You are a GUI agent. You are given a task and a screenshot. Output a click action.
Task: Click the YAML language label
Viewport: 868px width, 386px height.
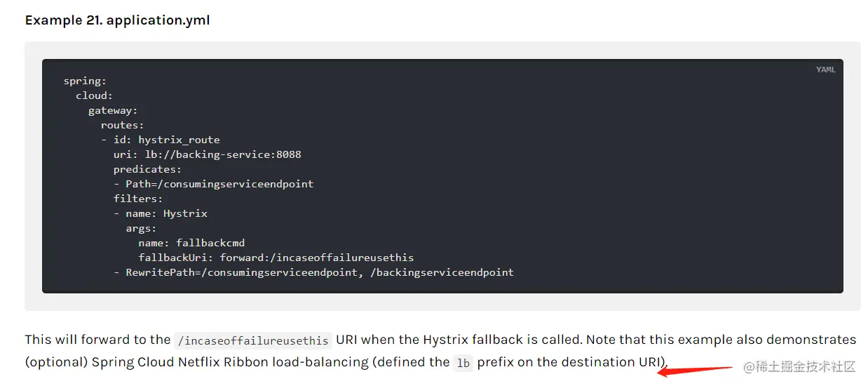pyautogui.click(x=825, y=70)
